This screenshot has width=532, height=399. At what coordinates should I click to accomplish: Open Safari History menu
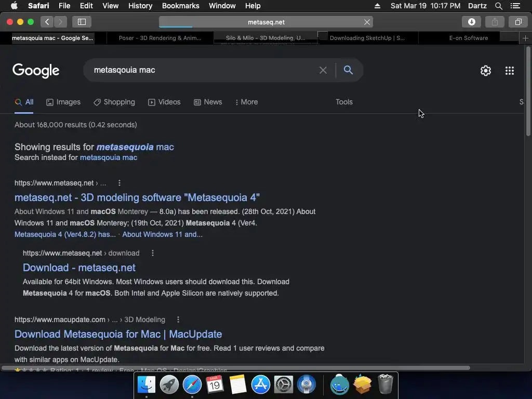140,6
